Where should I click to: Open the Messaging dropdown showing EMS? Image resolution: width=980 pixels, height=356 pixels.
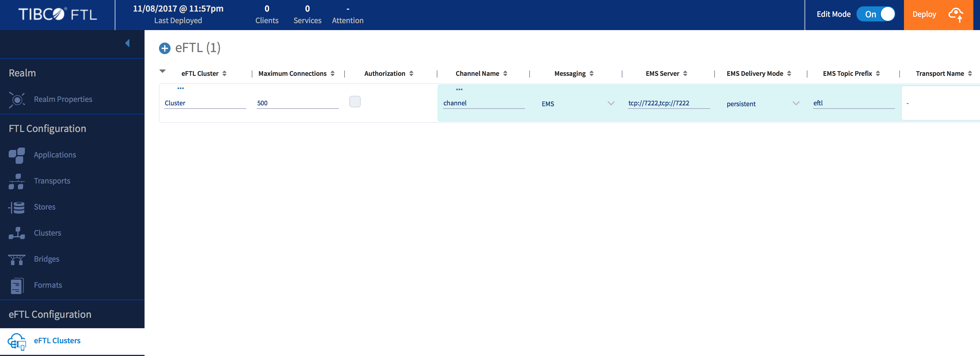click(x=611, y=103)
